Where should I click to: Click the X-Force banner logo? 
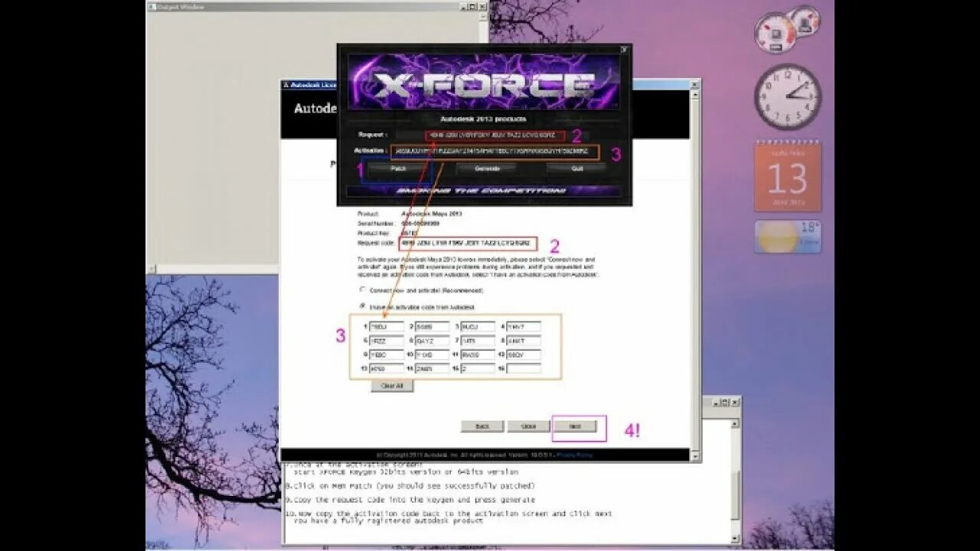tap(485, 83)
